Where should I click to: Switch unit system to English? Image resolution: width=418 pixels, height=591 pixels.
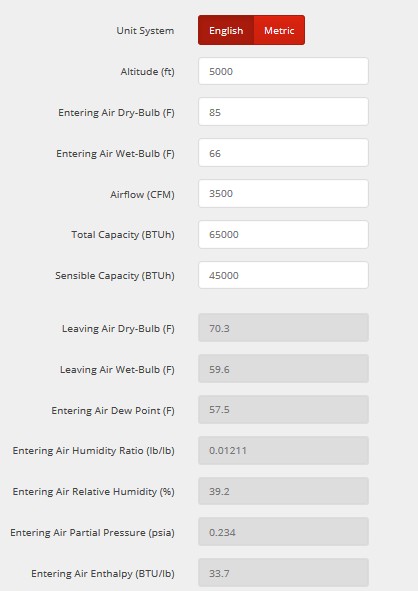pyautogui.click(x=226, y=30)
